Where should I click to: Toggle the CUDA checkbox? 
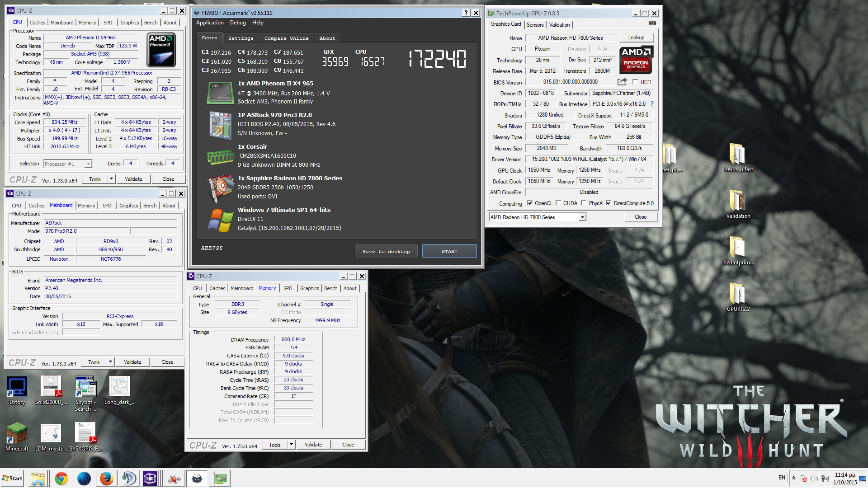[558, 203]
